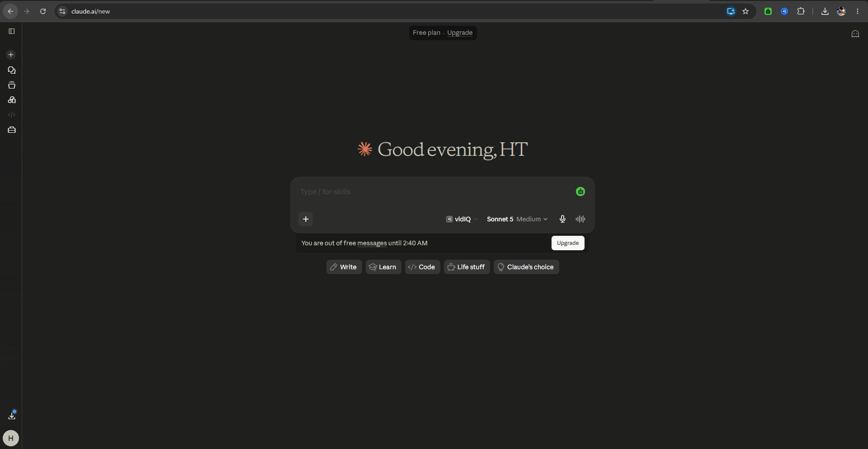The width and height of the screenshot is (868, 449).
Task: Open the Artifacts icon in sidebar
Action: 12,100
